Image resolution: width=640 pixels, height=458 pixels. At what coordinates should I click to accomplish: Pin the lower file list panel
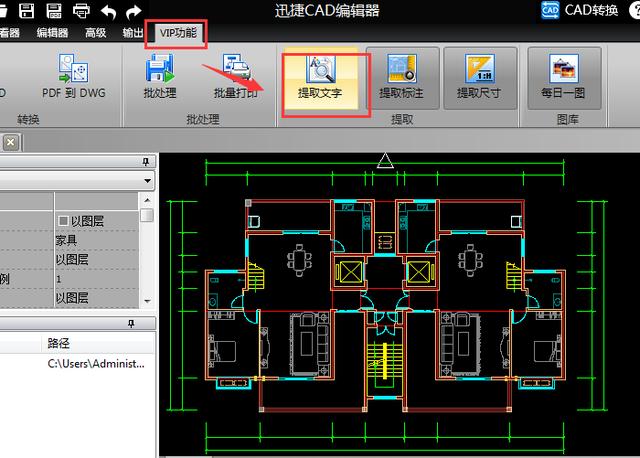coord(131,324)
